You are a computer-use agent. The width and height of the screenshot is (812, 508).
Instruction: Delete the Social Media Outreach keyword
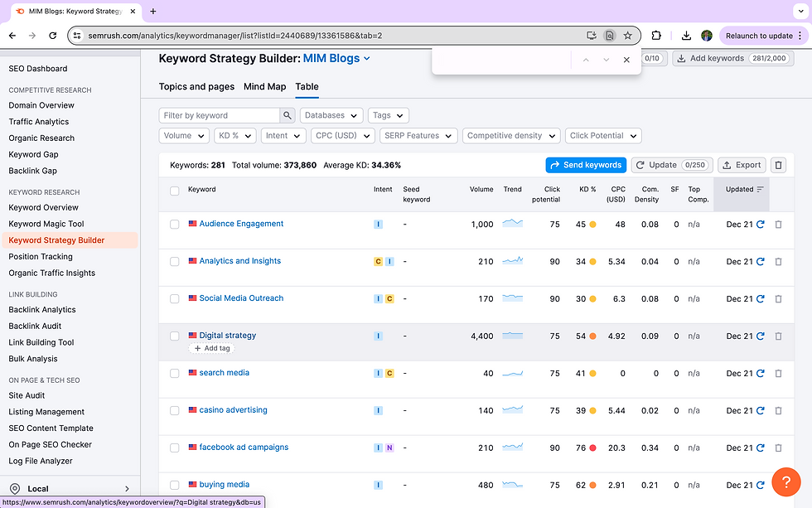[x=778, y=299]
